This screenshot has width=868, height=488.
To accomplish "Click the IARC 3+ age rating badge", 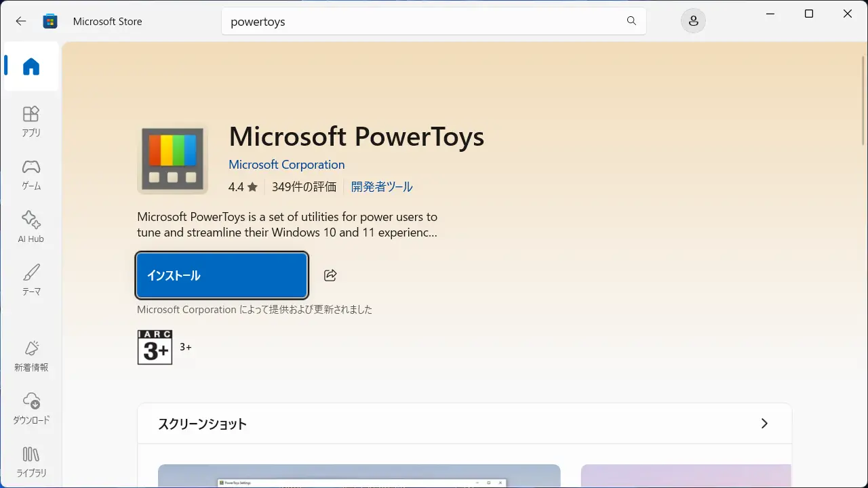I will point(155,347).
